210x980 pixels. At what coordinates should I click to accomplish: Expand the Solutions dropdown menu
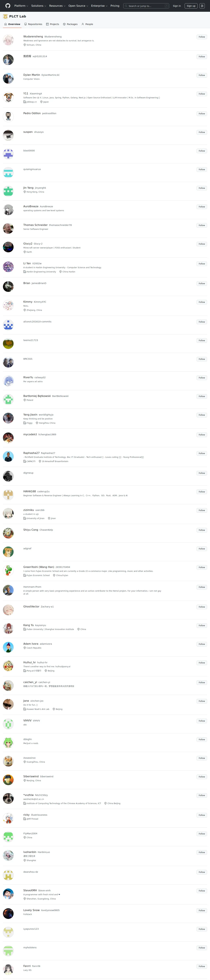[x=38, y=6]
